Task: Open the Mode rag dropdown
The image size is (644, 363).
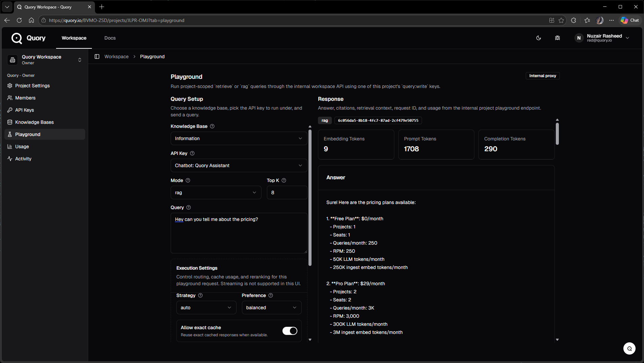Action: point(216,192)
